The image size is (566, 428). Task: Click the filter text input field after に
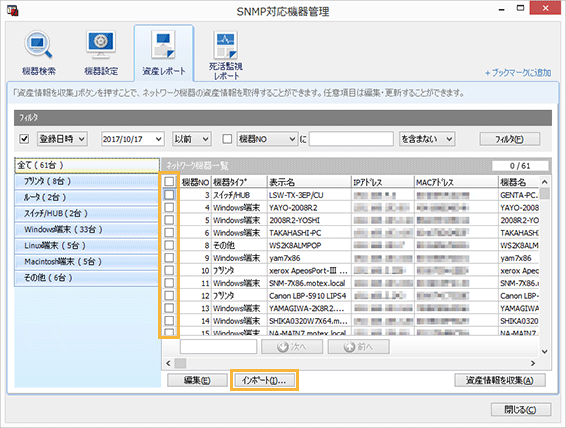click(351, 139)
